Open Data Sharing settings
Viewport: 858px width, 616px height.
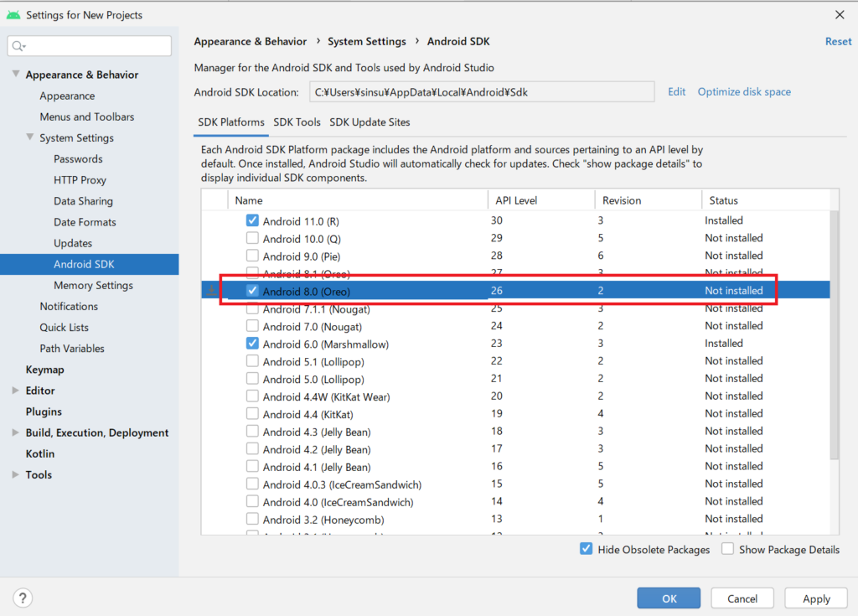[83, 201]
